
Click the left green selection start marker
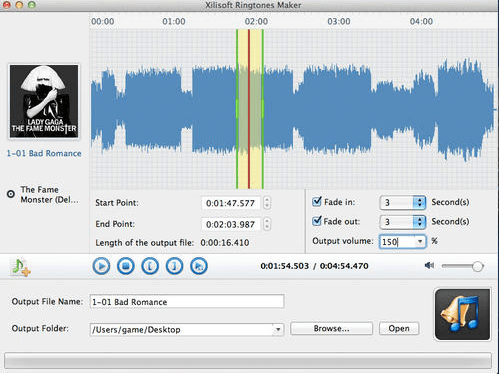pos(237,109)
